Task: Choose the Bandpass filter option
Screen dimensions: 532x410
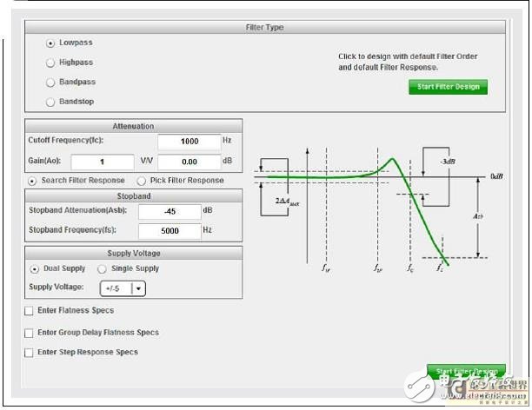Action: [50, 83]
